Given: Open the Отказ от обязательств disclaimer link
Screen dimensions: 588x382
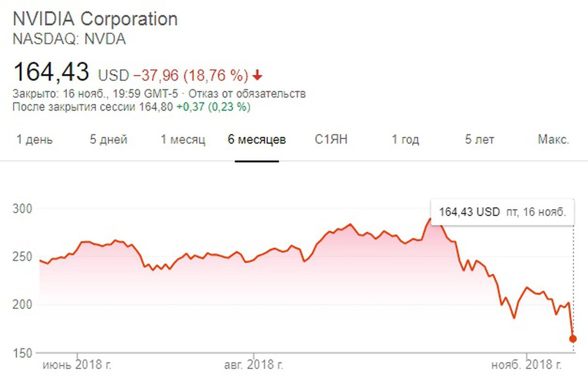Looking at the screenshot, I should click(247, 94).
